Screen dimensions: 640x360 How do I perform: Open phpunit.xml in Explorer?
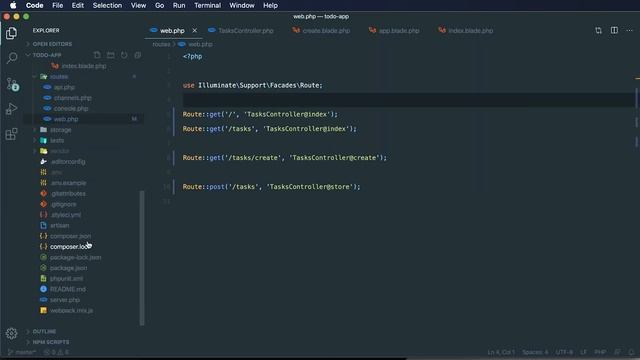click(x=66, y=278)
